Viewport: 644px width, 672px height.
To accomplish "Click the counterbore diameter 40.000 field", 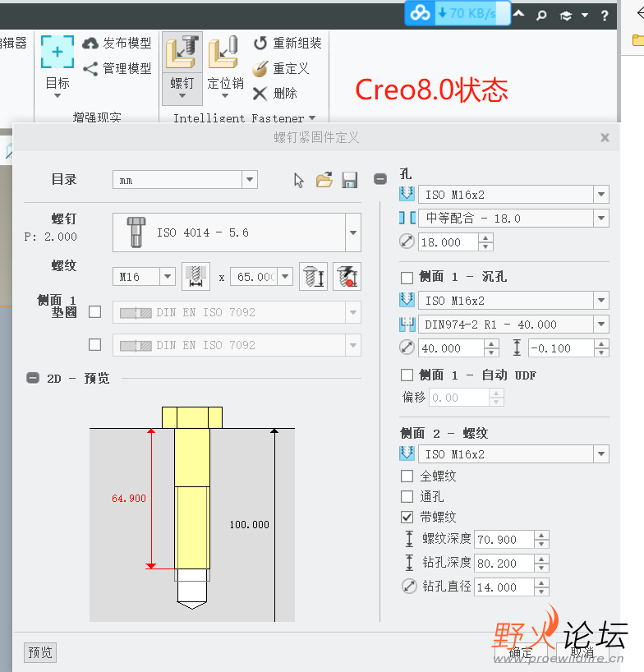I will coord(452,348).
